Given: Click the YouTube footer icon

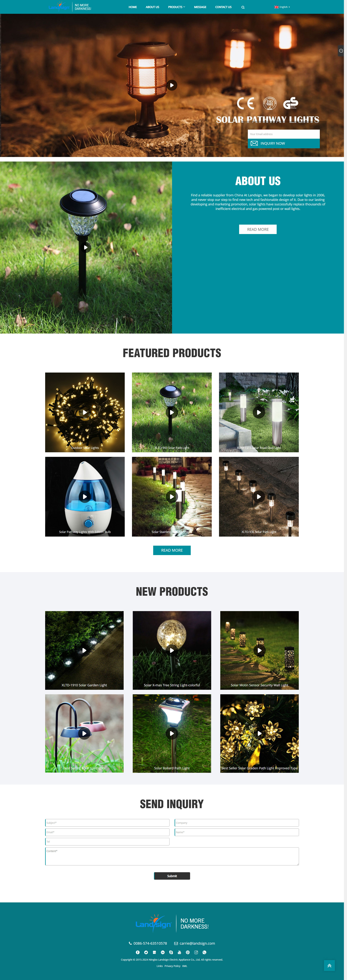Looking at the screenshot, I should [x=180, y=952].
